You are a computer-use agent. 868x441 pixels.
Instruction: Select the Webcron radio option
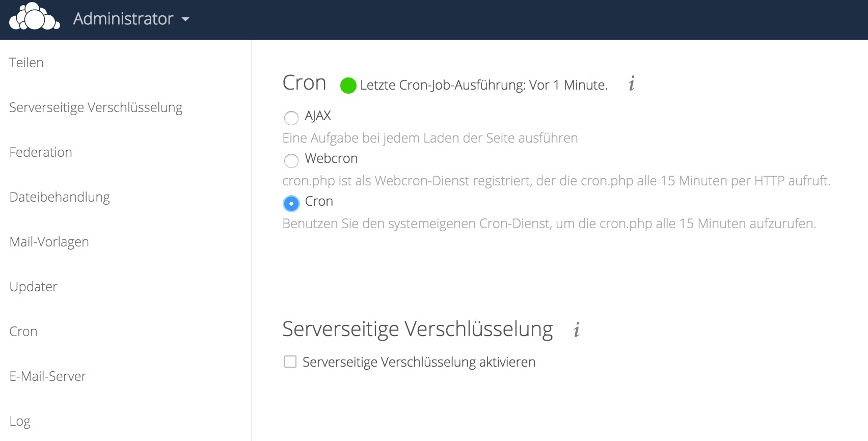(x=291, y=161)
